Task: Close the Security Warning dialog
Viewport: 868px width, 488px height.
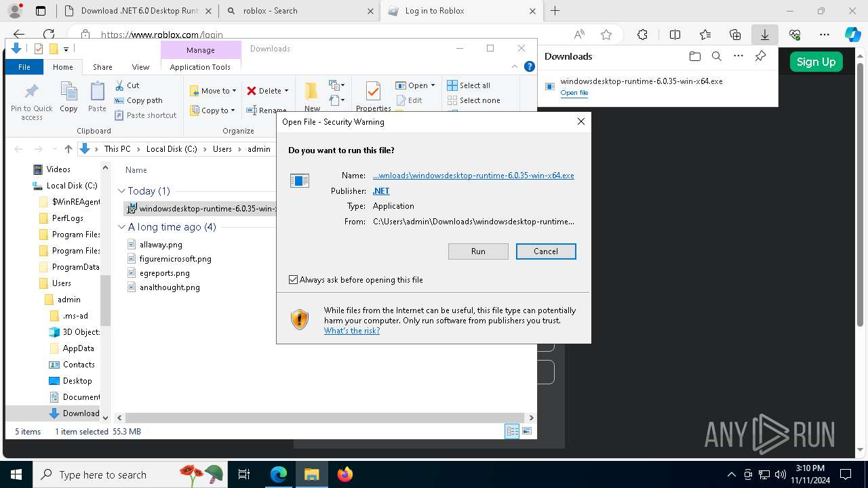Action: [x=580, y=121]
